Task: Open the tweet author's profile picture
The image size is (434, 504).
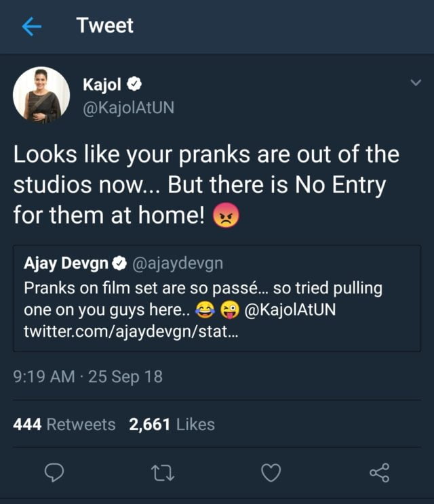Action: (41, 95)
